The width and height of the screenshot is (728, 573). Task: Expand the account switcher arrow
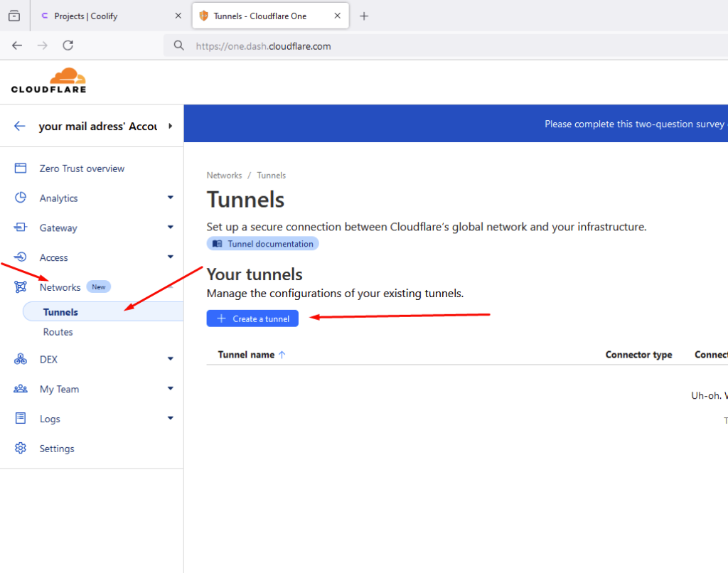(x=171, y=126)
